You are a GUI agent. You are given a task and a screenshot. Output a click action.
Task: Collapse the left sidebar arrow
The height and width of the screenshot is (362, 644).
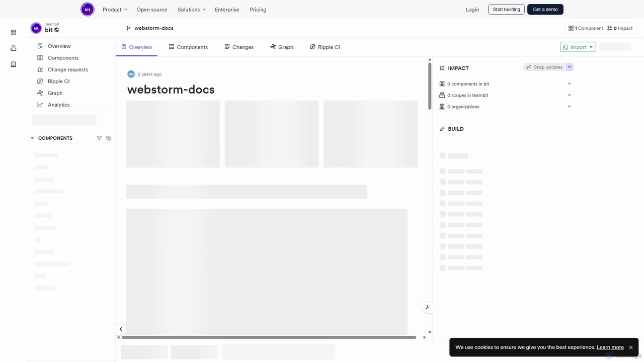[121, 329]
